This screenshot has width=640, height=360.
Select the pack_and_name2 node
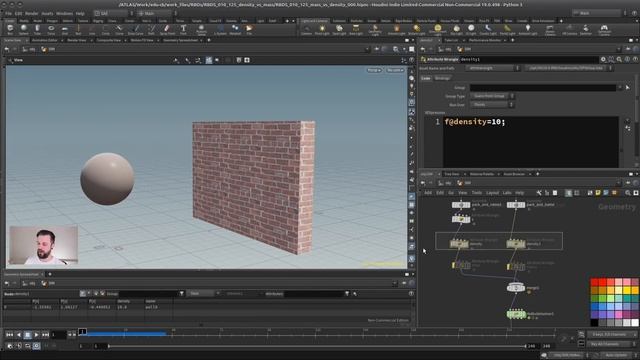(461, 204)
